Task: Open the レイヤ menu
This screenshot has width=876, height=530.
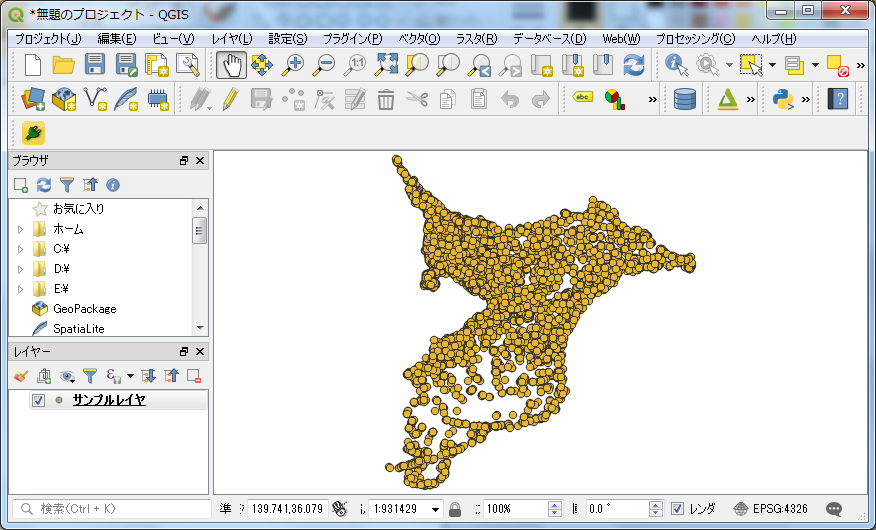Action: [232, 39]
